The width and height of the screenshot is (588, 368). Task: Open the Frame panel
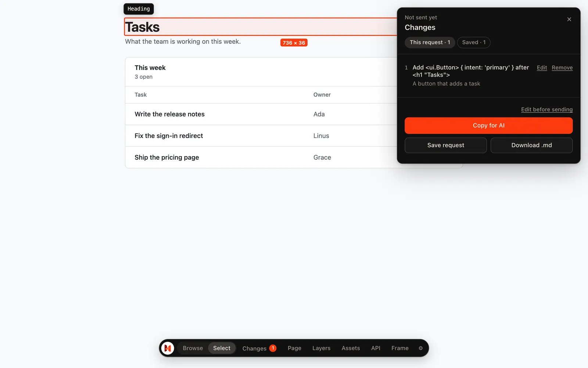[400, 348]
